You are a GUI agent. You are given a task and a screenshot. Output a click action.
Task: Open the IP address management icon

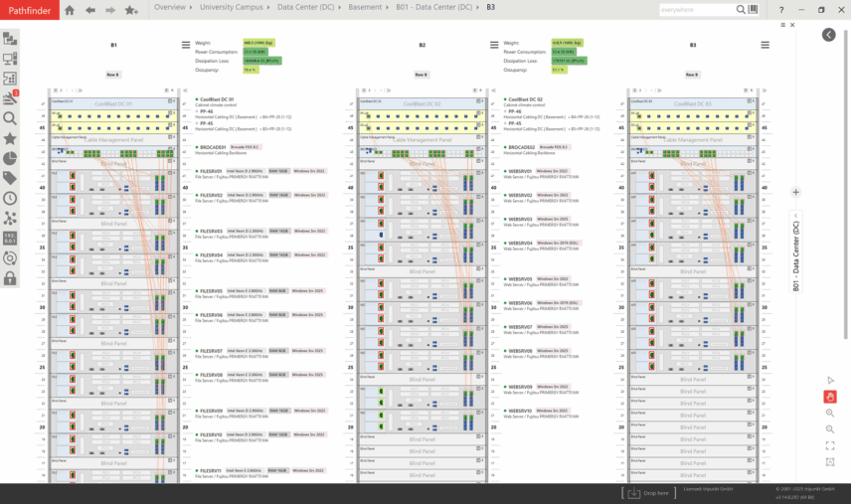coord(10,238)
